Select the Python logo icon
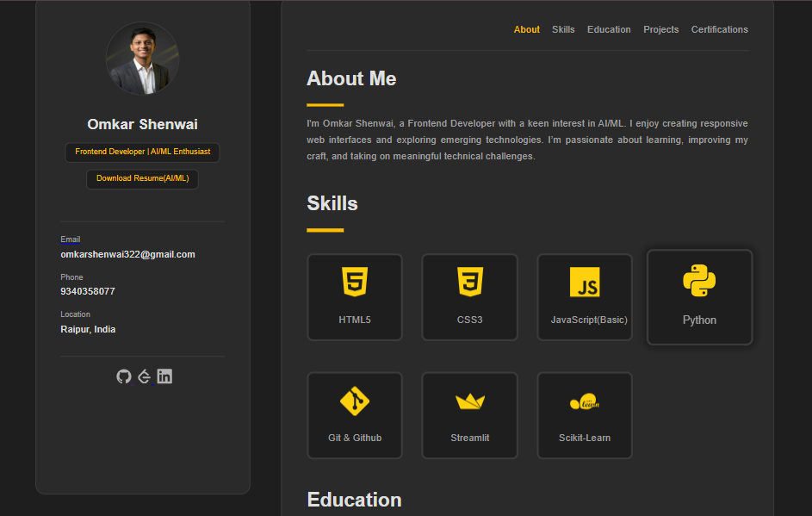 point(699,281)
